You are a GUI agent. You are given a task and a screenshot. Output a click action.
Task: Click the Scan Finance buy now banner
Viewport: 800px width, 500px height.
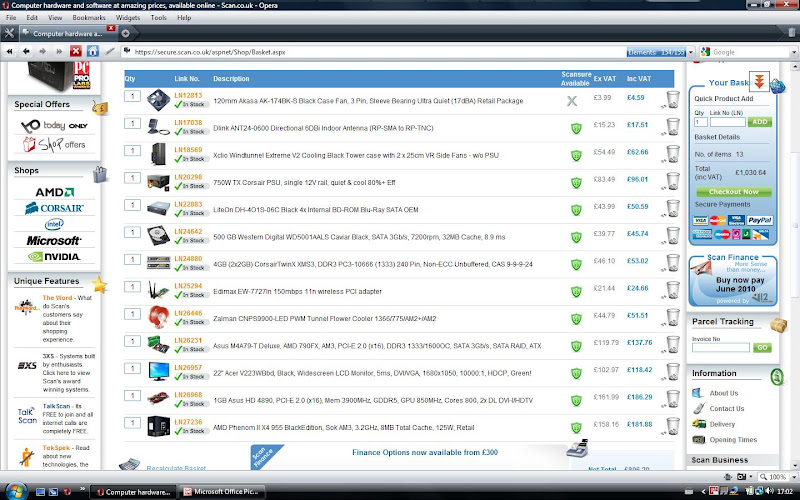(733, 280)
